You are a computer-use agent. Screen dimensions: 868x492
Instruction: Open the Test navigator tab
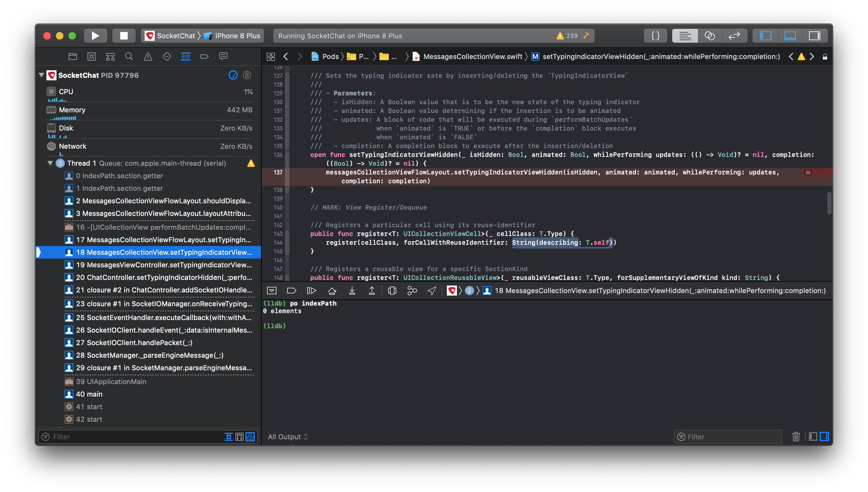[167, 56]
